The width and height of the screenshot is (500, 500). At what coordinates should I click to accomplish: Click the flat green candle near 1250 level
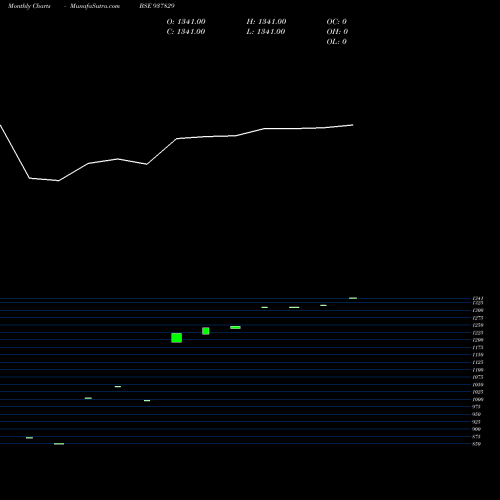(235, 327)
